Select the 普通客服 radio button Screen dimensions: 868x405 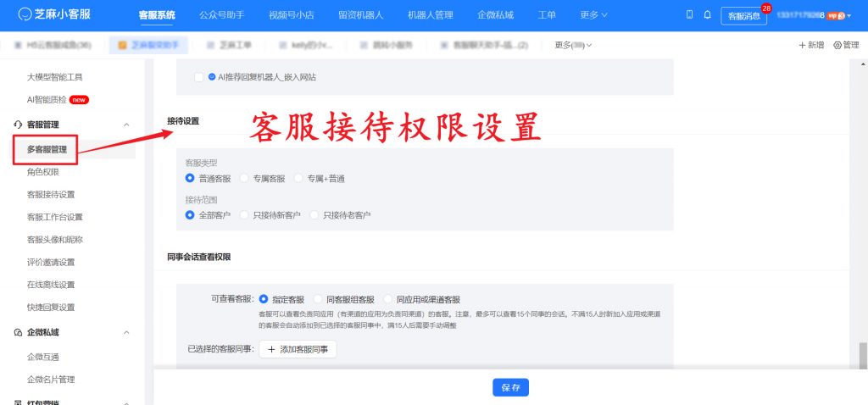(190, 178)
